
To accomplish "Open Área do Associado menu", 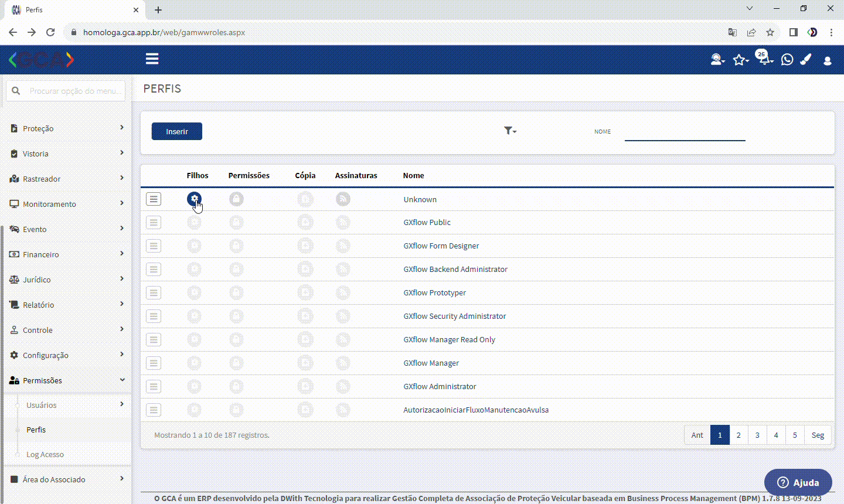I will 67,479.
